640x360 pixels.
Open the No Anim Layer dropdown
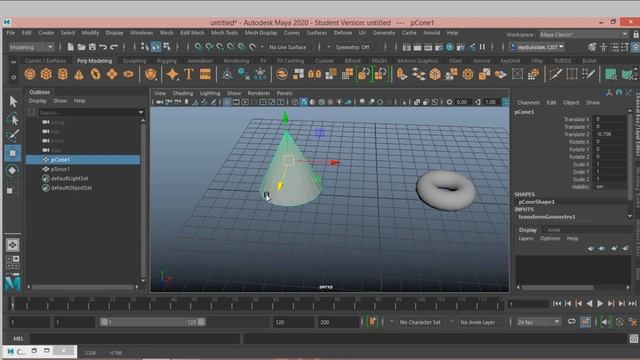(478, 322)
